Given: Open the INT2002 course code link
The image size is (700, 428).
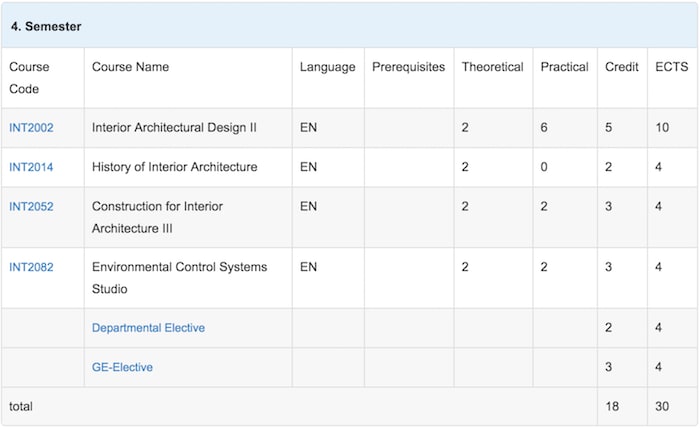Looking at the screenshot, I should [31, 128].
